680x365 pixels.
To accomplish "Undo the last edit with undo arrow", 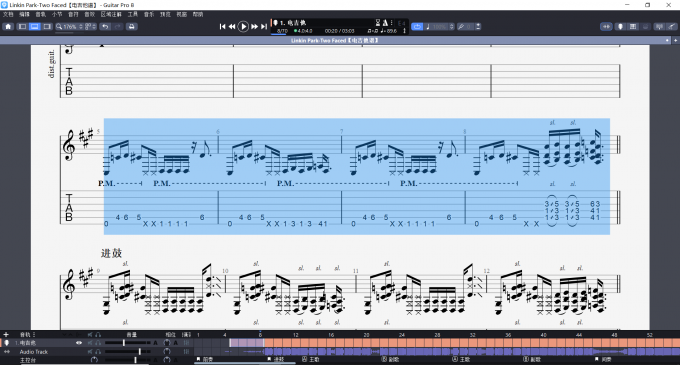I will [105, 26].
